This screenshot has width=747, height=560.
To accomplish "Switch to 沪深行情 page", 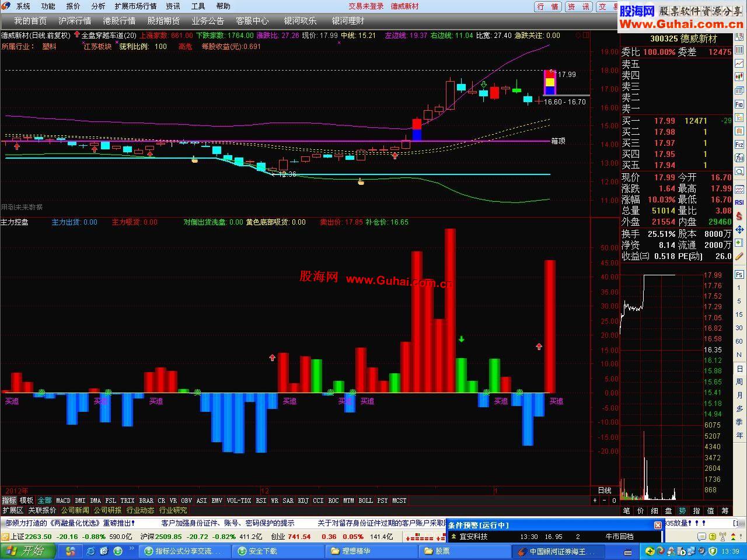I will (x=75, y=20).
